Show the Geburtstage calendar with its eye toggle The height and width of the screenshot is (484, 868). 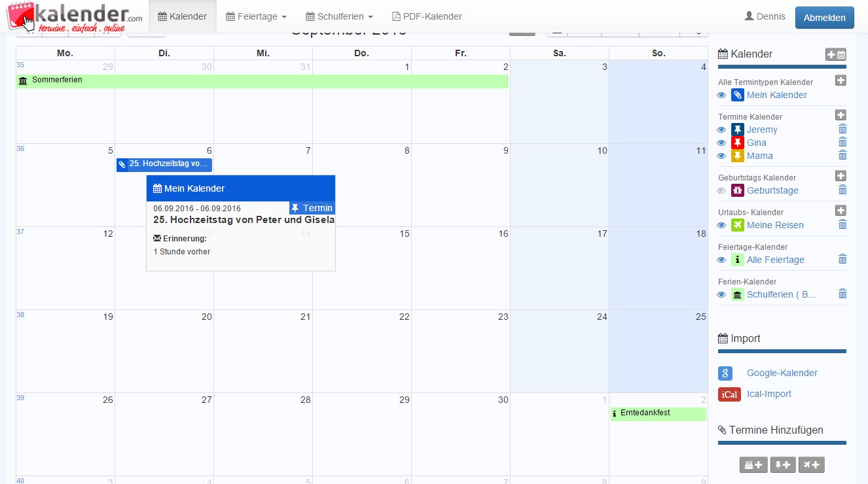[721, 190]
